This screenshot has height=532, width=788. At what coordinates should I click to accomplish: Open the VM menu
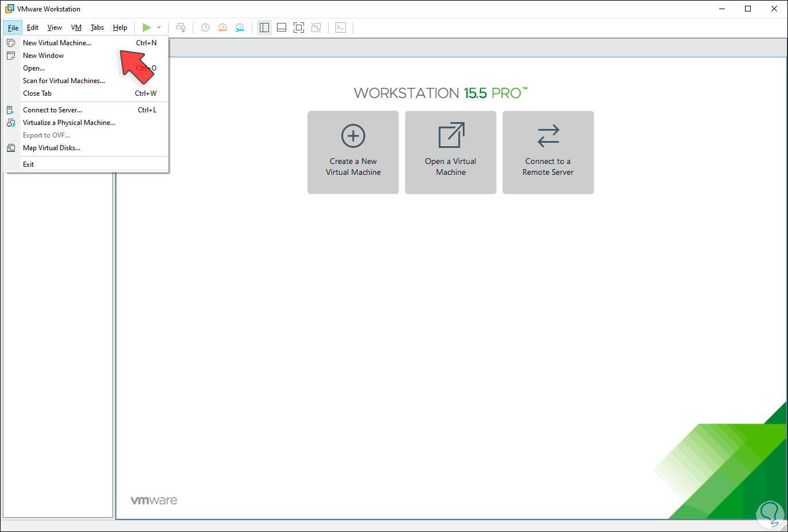[x=76, y=28]
